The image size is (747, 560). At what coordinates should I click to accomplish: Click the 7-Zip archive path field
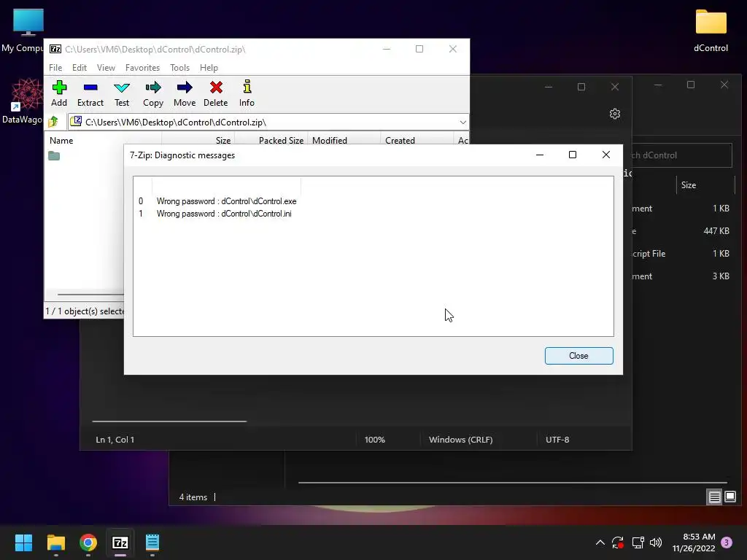(x=268, y=122)
